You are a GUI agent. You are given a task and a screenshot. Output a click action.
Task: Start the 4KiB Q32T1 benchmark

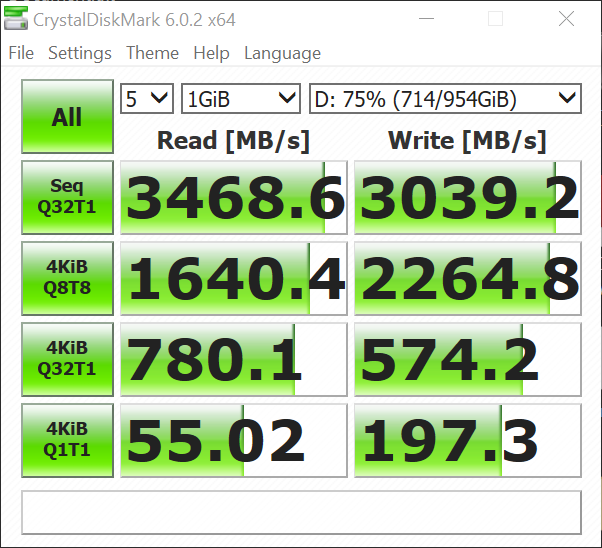[x=67, y=359]
